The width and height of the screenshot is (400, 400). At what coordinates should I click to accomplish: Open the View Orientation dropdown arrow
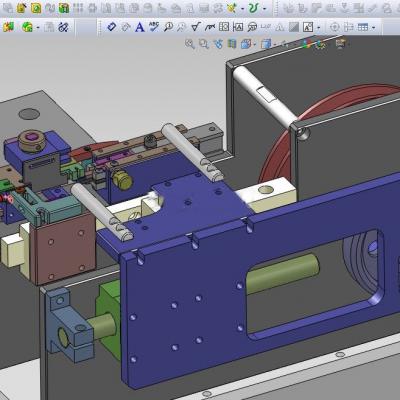255,44
